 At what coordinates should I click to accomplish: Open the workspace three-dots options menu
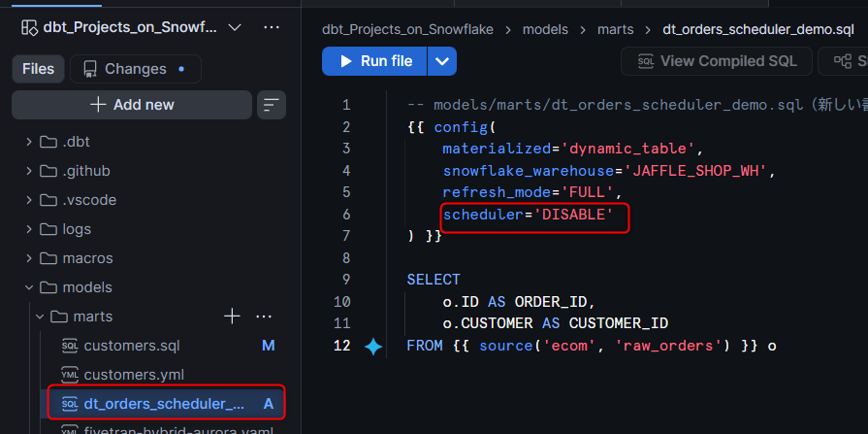(272, 27)
